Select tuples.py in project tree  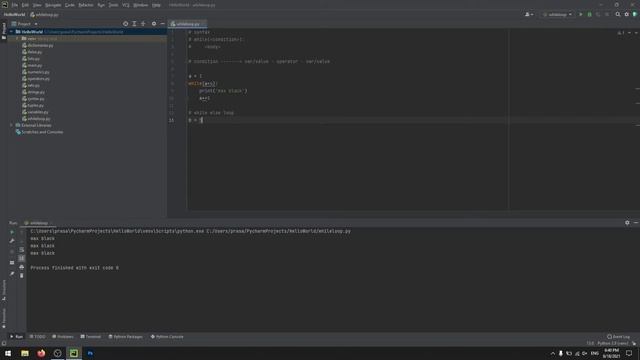point(33,105)
